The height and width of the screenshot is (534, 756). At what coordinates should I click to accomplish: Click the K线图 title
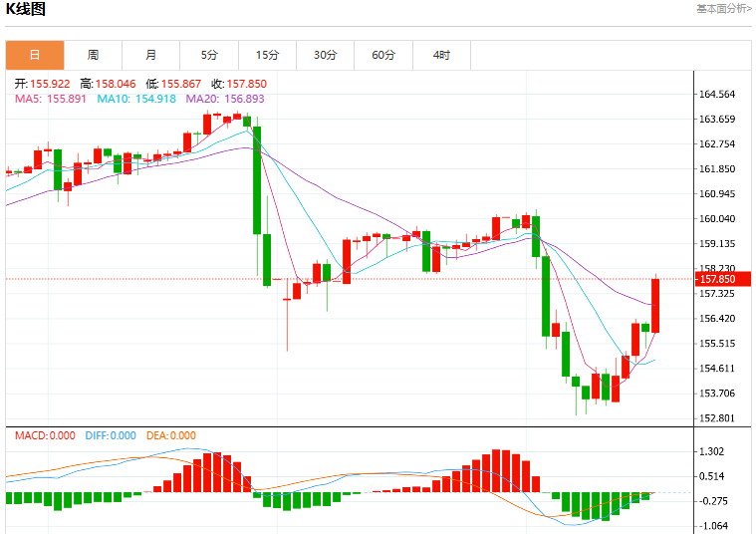pyautogui.click(x=26, y=9)
